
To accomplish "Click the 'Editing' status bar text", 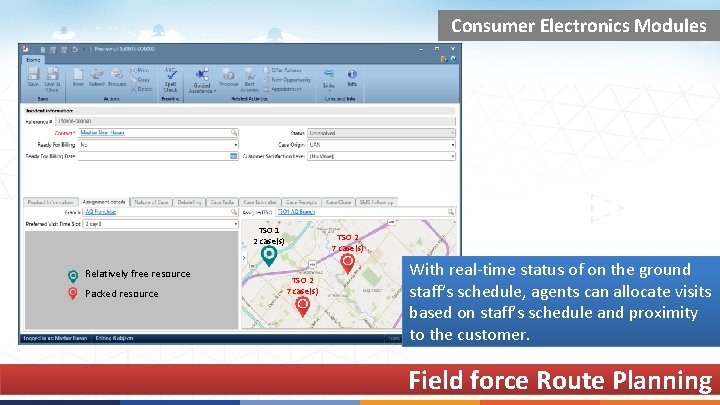I will pyautogui.click(x=114, y=338).
